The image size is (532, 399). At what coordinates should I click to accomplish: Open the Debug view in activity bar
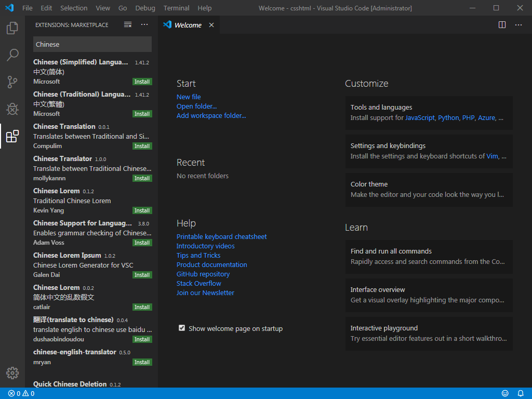coord(12,109)
